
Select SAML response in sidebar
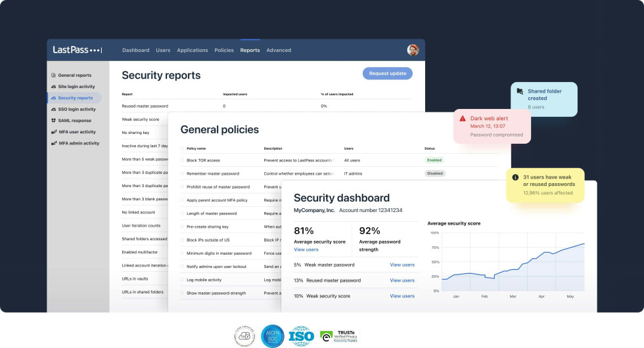[74, 121]
